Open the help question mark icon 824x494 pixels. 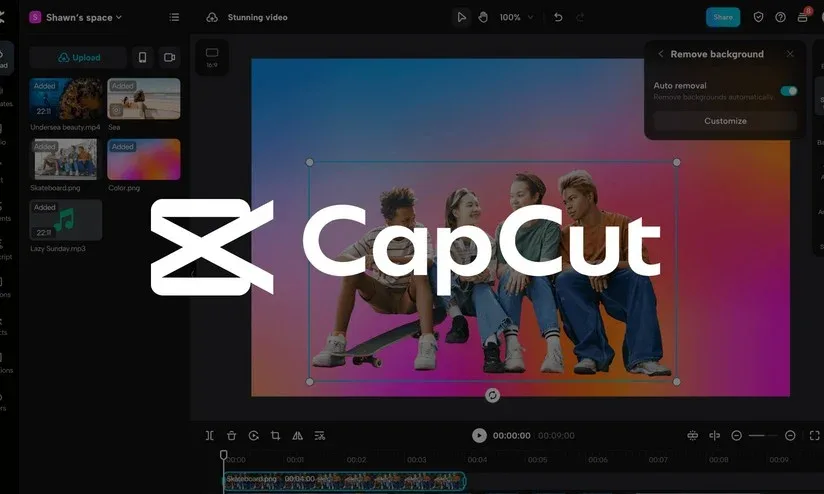coord(780,17)
